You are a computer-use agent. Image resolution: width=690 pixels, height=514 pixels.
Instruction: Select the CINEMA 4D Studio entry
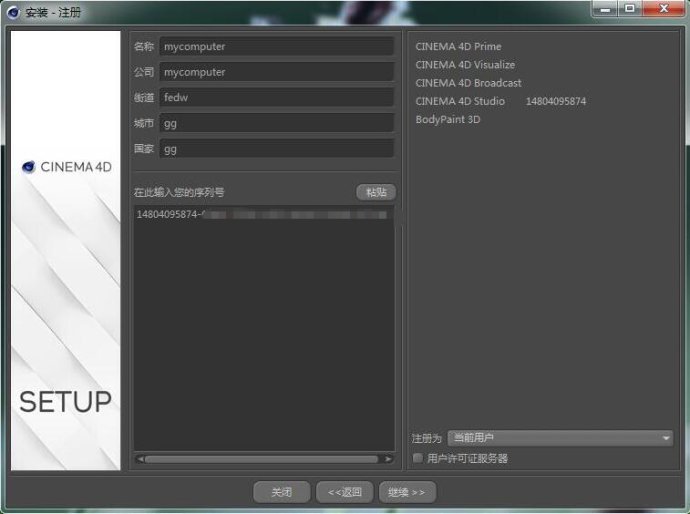tap(460, 101)
